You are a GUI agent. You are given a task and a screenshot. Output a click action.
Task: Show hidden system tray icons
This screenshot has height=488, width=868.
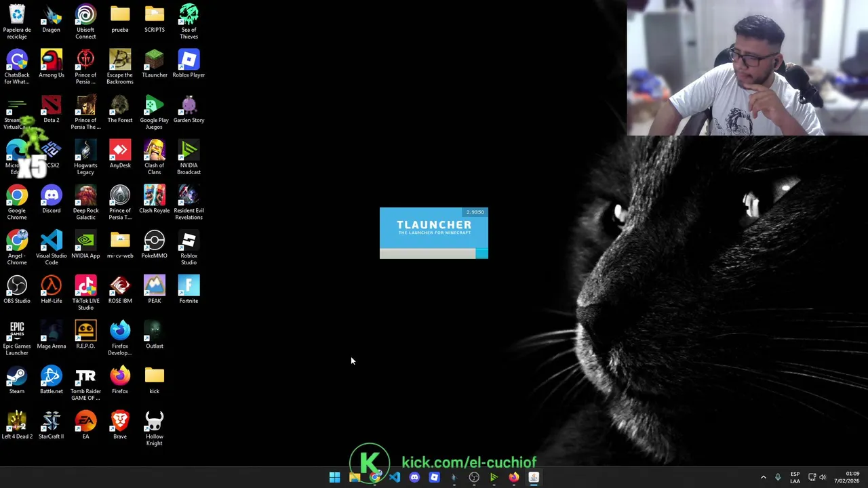763,477
